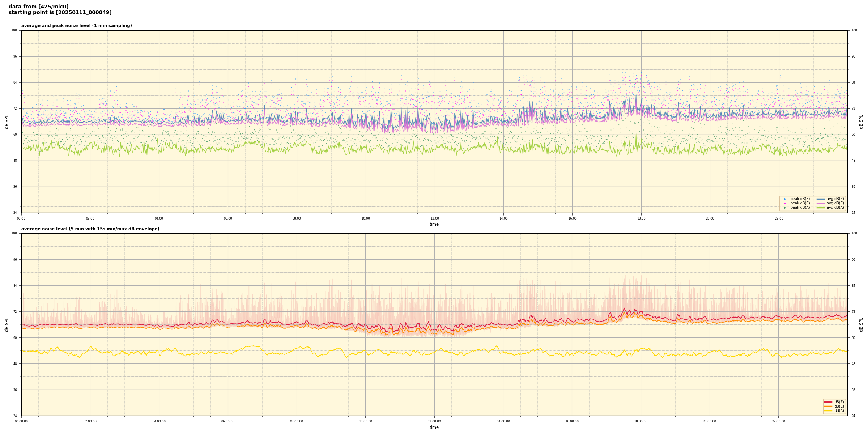
Task: Click the peak dB(Z) legend marker dot
Action: (784, 199)
